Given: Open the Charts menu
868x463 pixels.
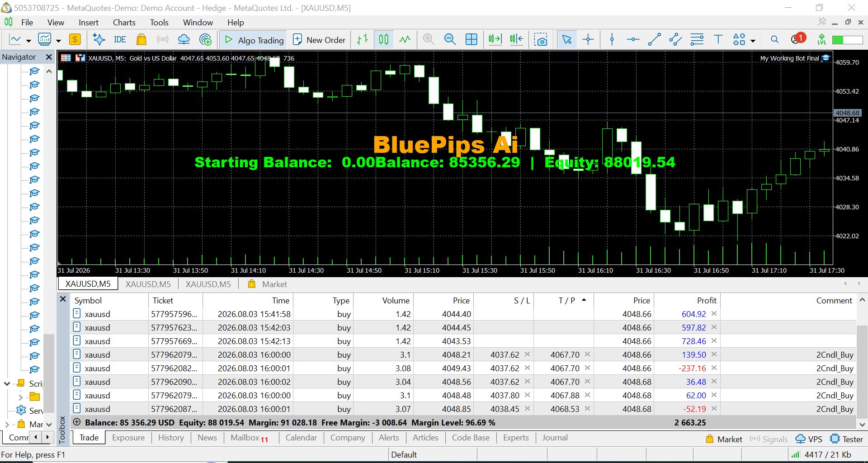Looking at the screenshot, I should pos(124,22).
